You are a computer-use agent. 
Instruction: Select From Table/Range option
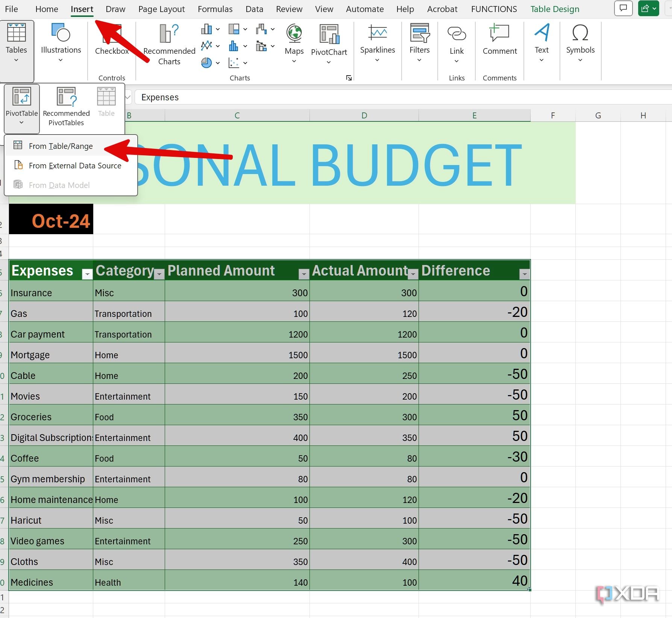[61, 146]
